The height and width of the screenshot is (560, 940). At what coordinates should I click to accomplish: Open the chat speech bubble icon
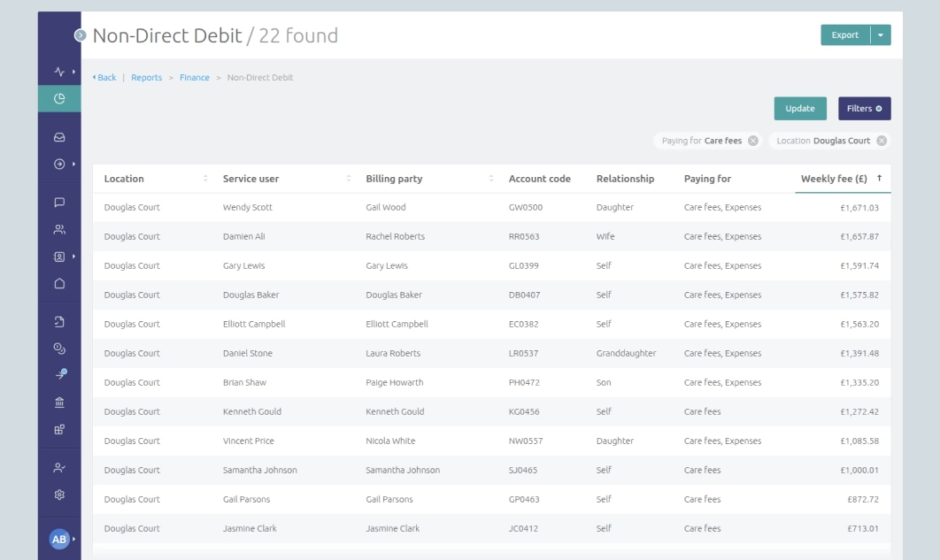tap(58, 203)
